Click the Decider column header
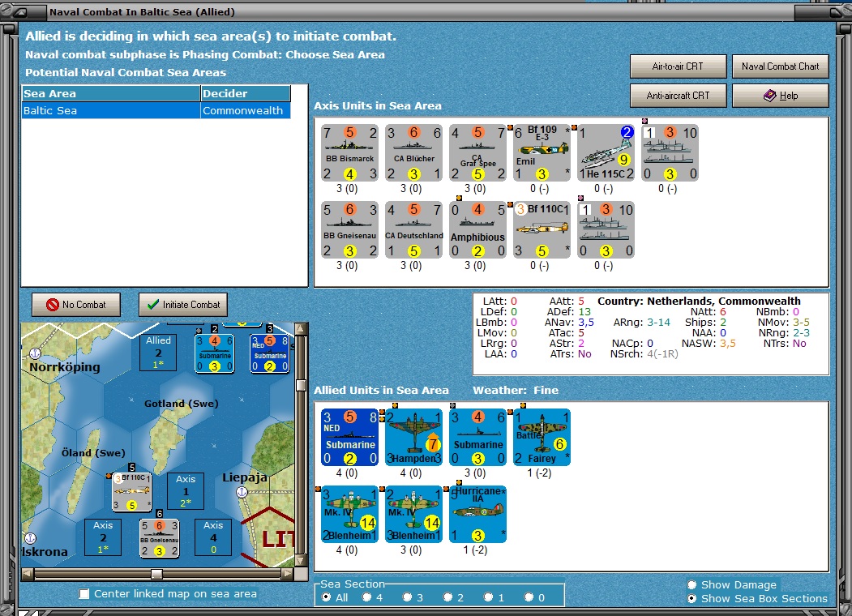852x616 pixels. click(x=246, y=93)
